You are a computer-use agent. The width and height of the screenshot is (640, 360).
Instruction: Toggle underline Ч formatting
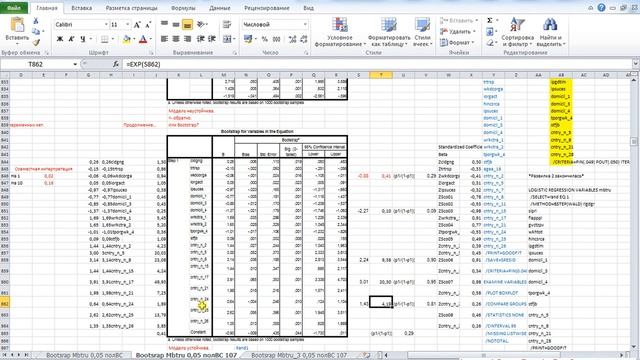[x=82, y=39]
